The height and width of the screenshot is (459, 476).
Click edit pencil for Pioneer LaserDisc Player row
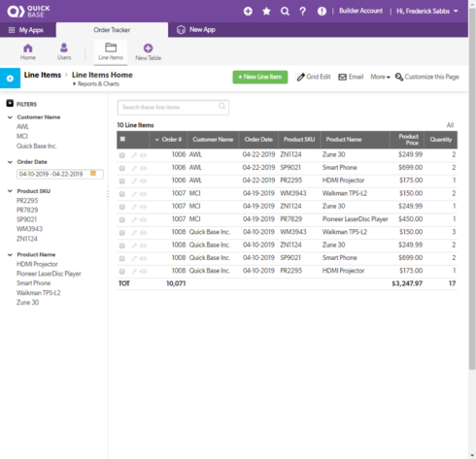coord(134,220)
